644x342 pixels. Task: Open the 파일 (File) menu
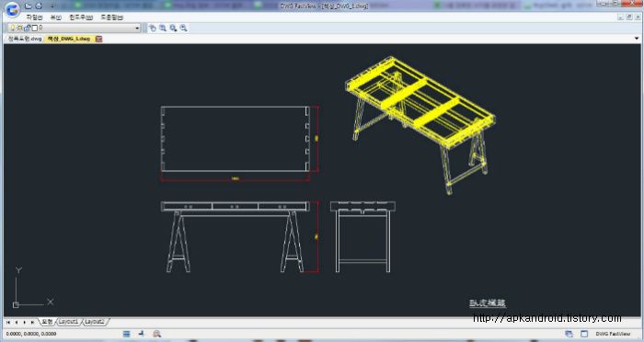[x=35, y=17]
